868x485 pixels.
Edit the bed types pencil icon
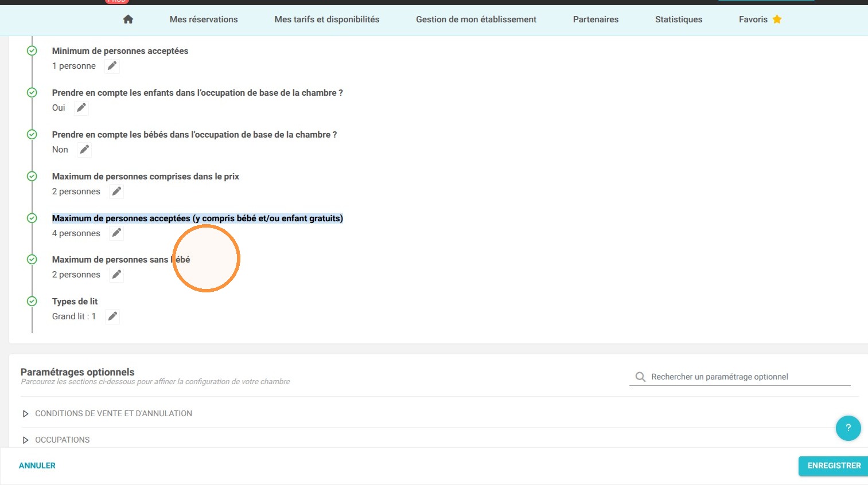113,316
